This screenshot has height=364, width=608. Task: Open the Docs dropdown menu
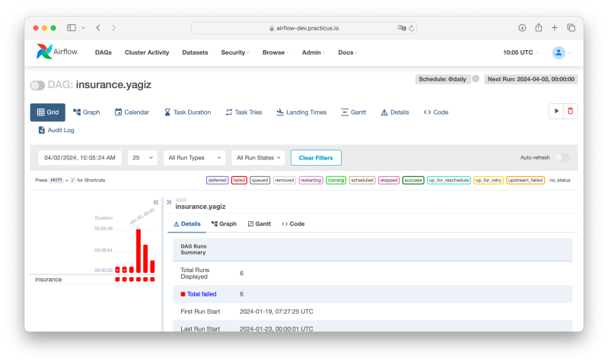click(x=348, y=52)
